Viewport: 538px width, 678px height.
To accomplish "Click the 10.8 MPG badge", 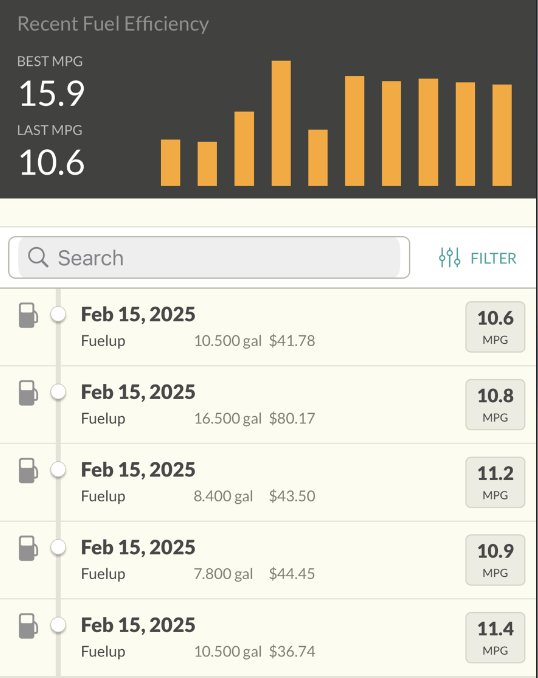I will click(495, 404).
